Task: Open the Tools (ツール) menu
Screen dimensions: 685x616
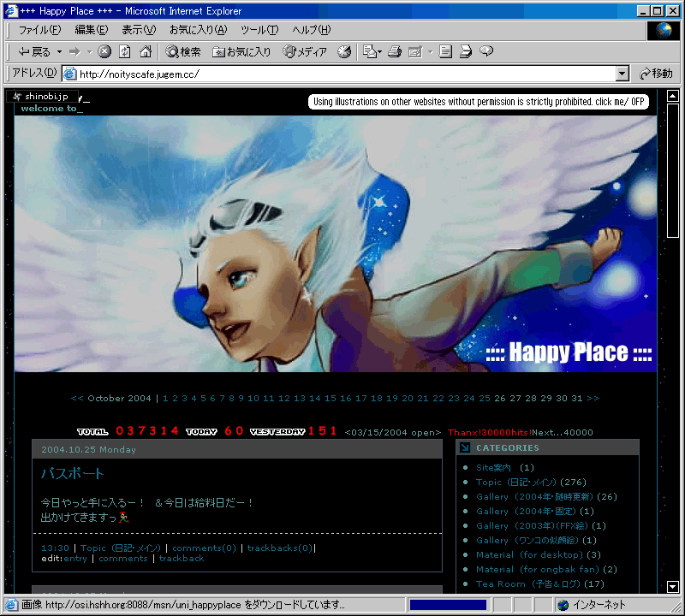Action: [x=259, y=30]
